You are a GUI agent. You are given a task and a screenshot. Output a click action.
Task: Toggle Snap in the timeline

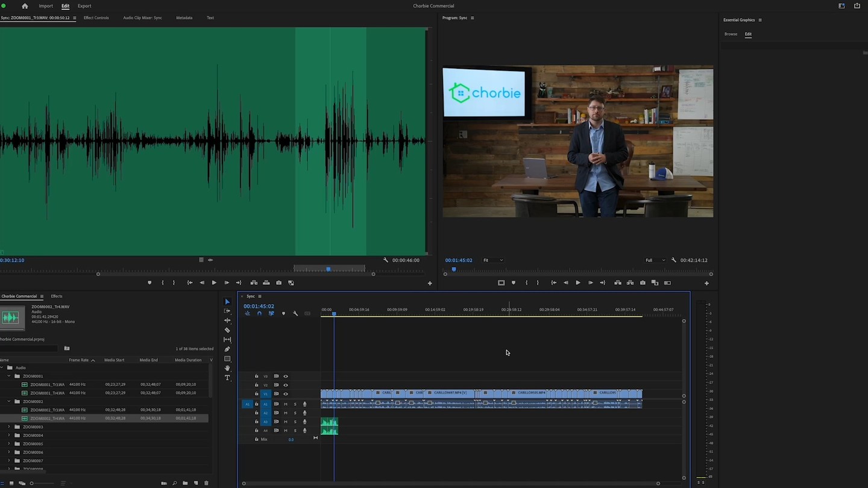[x=259, y=313]
